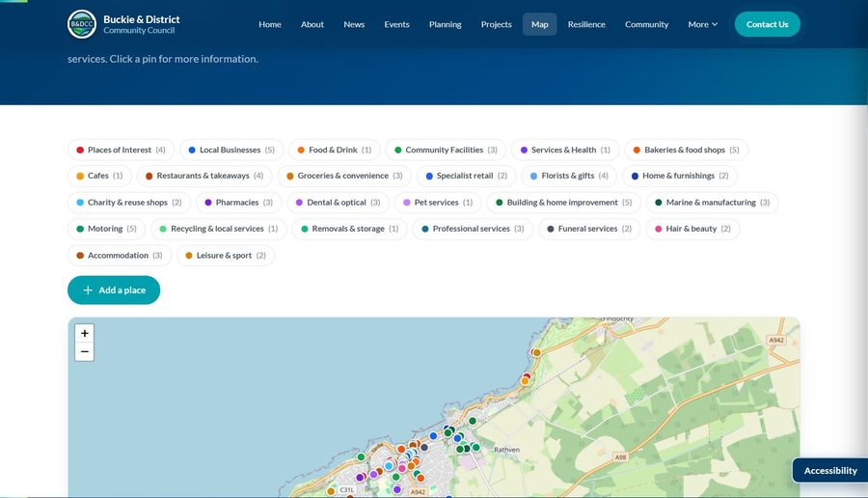Toggle the Cafes filter chip
Image resolution: width=868 pixels, height=498 pixels.
[x=99, y=176]
